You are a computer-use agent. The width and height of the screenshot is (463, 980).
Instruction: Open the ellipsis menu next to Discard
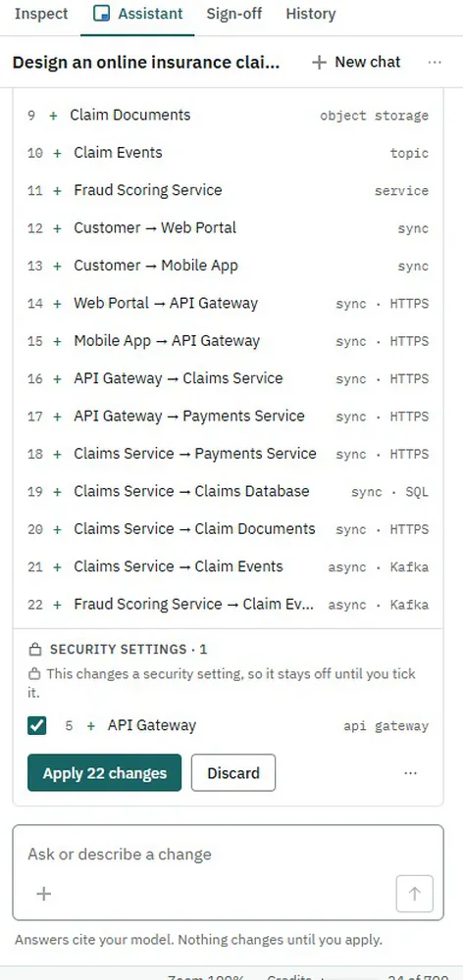click(x=410, y=773)
